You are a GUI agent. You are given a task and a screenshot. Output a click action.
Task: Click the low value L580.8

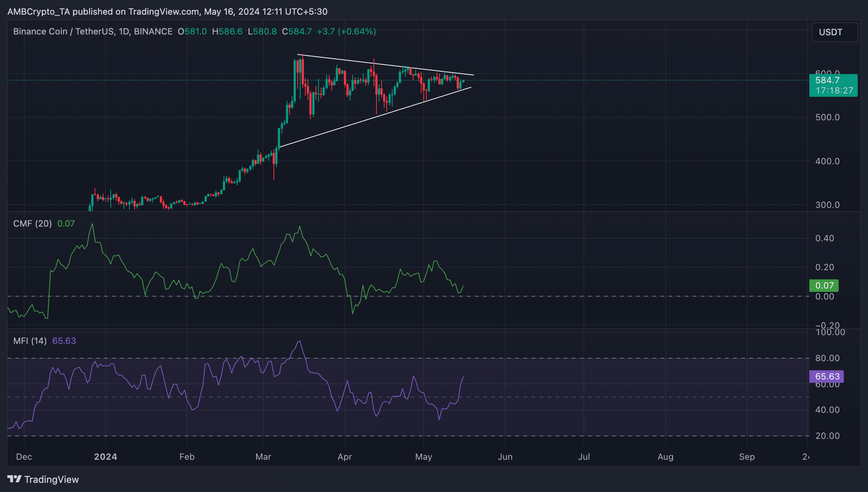tap(262, 32)
